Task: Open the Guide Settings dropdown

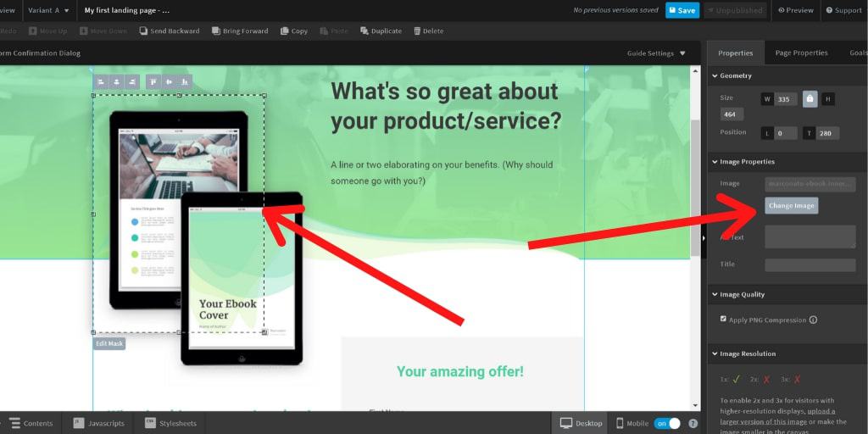Action: tap(656, 53)
